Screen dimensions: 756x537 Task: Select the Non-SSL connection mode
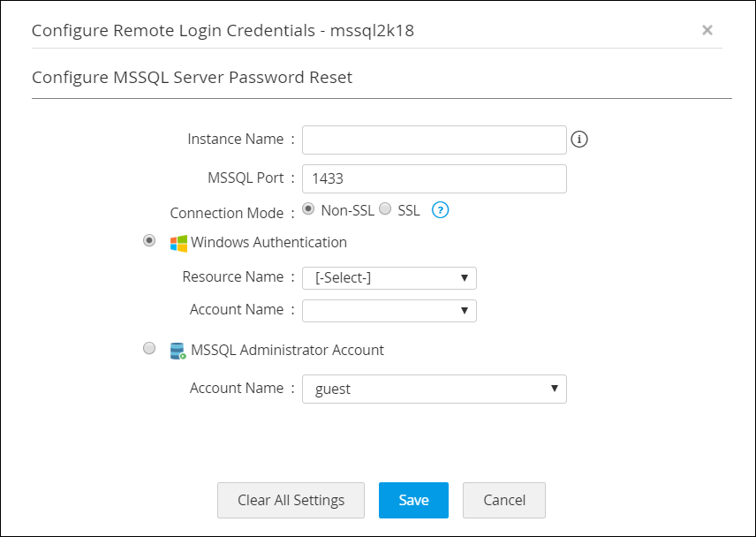308,209
